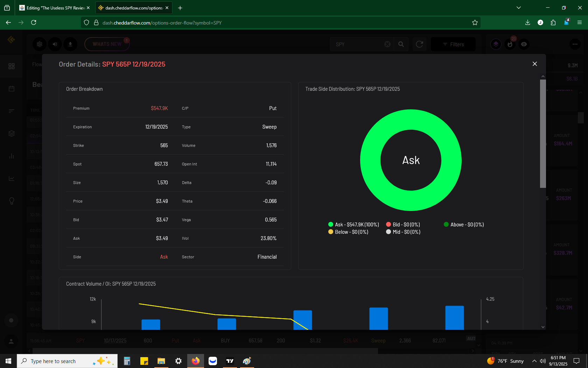Open Firefox application menu

pos(580,22)
